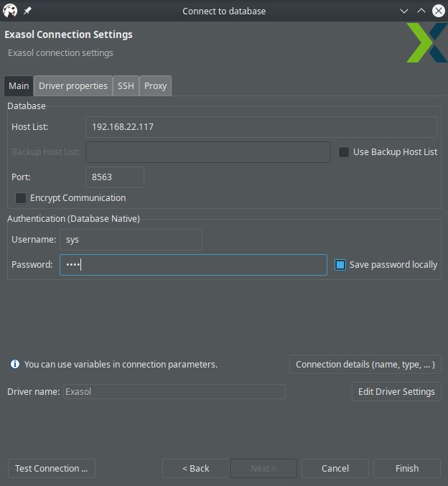Click the 'Exasol Connection Settings' heading
448x486 pixels.
click(68, 34)
